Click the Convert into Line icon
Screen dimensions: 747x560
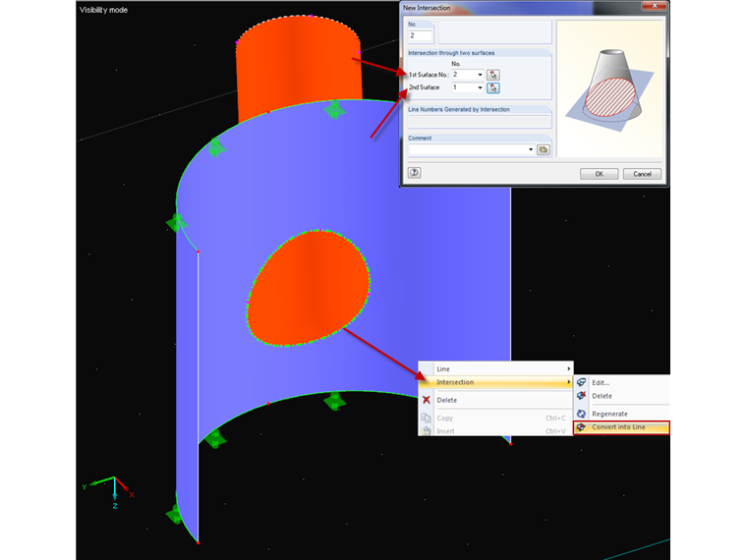point(581,427)
